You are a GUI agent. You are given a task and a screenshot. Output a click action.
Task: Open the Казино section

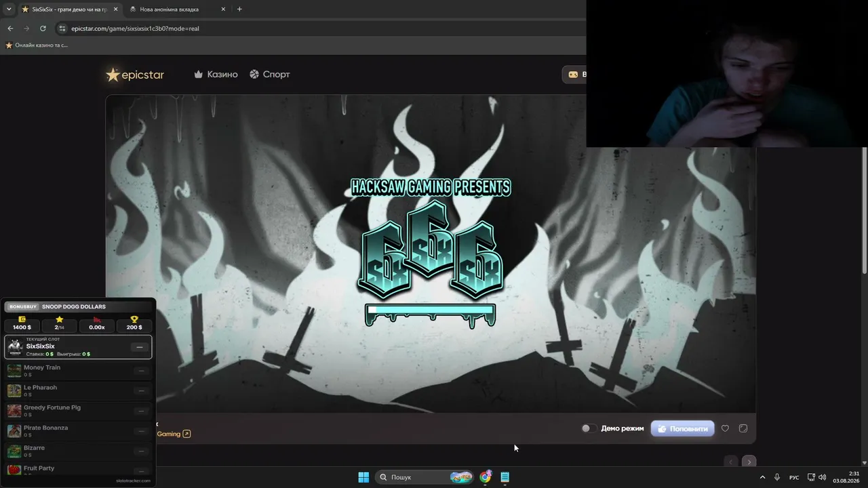[x=216, y=75]
